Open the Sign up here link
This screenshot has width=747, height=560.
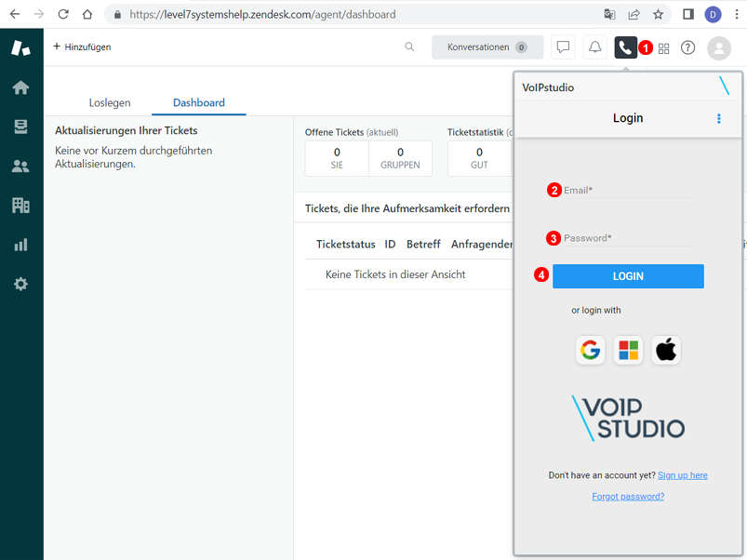pyautogui.click(x=682, y=474)
